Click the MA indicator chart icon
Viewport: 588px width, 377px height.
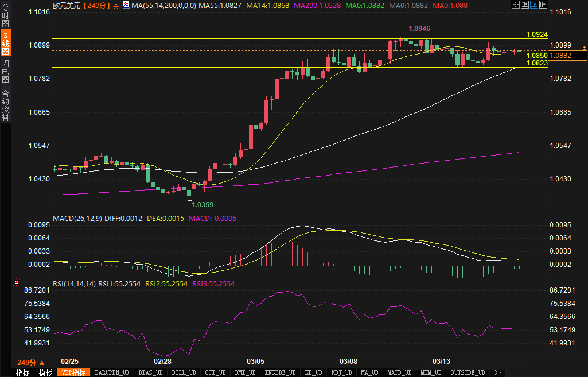tap(126, 5)
